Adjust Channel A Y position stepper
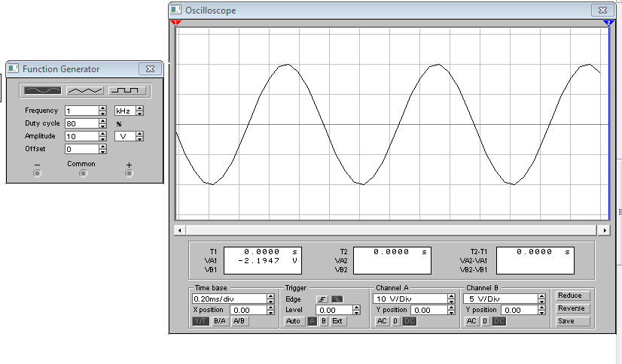Viewport: 622px width, 364px height. (x=451, y=310)
